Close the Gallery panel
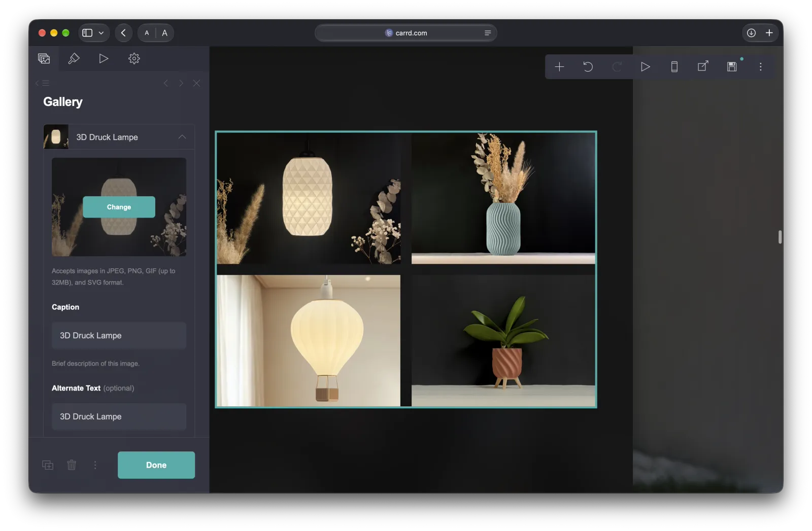 click(196, 83)
